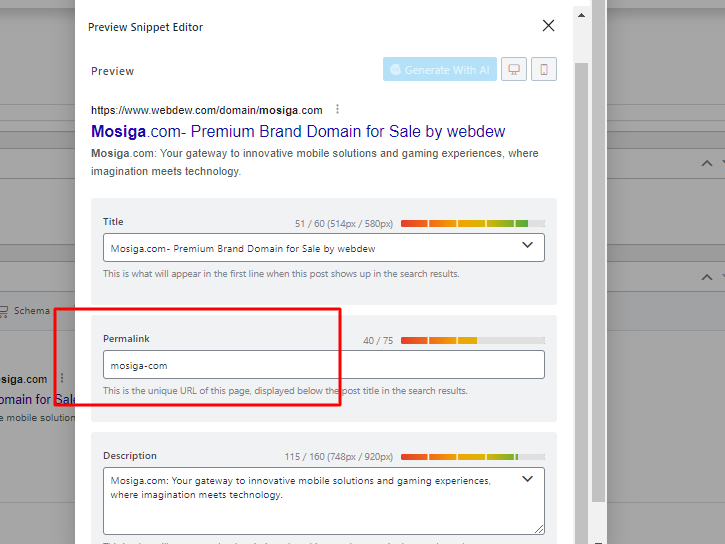Click the scroll up arrow of dialog

[x=581, y=15]
